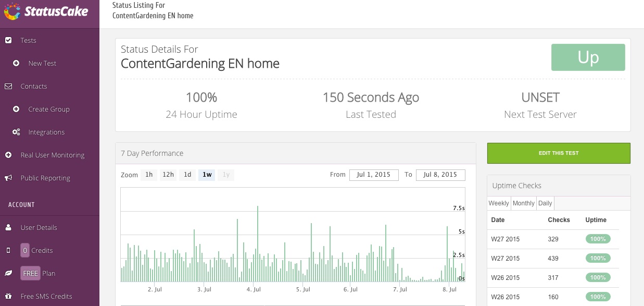Viewport: 644px width, 306px height.
Task: Click the green Up status button
Action: click(x=588, y=57)
